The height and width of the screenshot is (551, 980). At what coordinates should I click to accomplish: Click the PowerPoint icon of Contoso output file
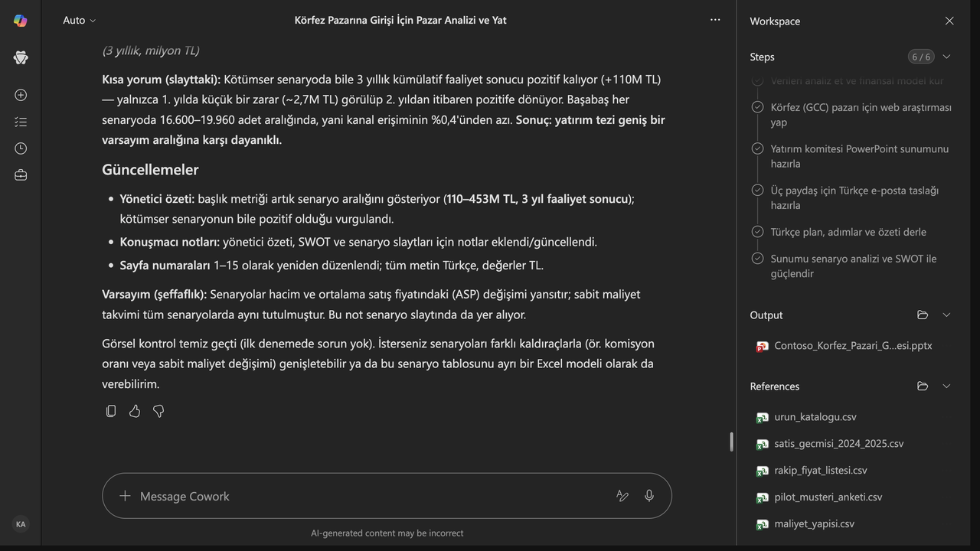click(762, 346)
